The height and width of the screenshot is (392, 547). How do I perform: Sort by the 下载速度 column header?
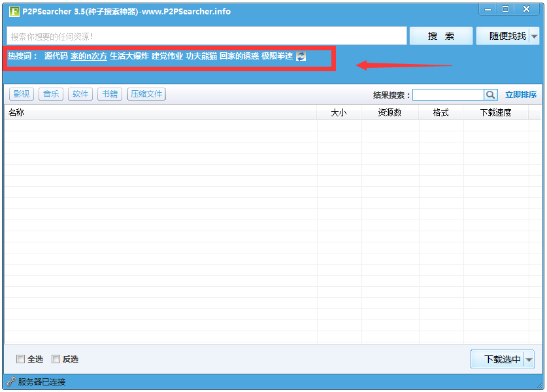pos(496,112)
